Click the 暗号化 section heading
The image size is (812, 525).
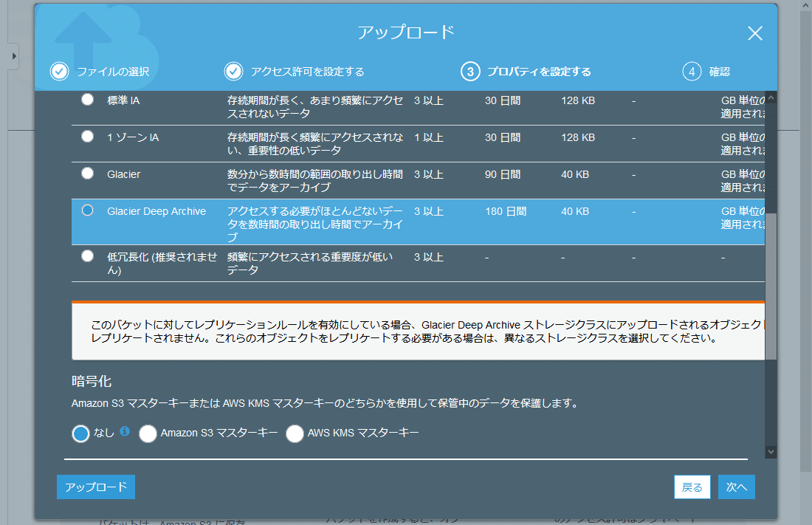tap(91, 382)
